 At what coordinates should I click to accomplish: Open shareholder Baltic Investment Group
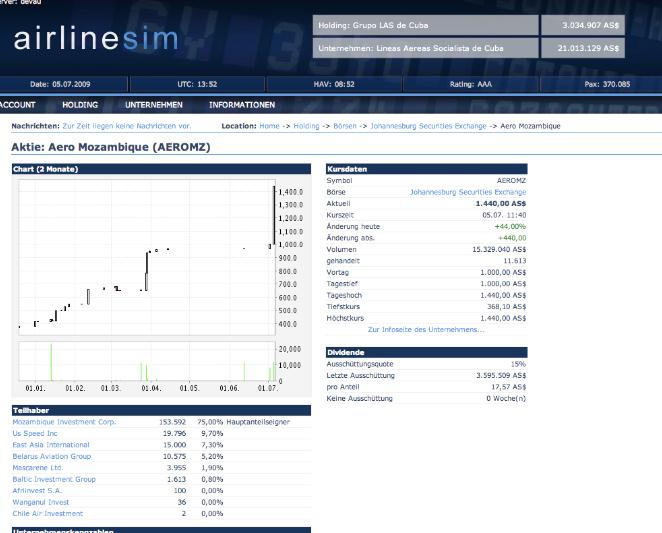click(54, 479)
